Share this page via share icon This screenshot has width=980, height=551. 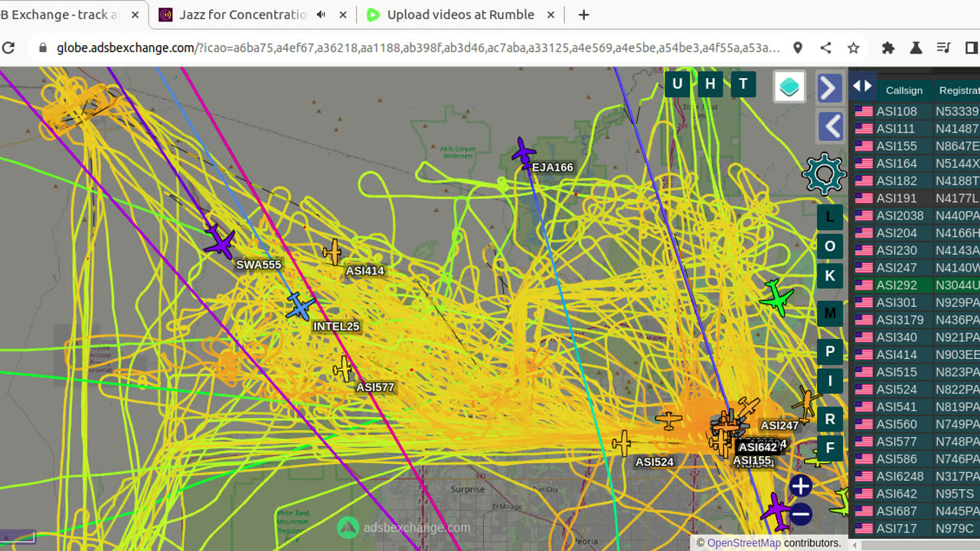point(825,47)
